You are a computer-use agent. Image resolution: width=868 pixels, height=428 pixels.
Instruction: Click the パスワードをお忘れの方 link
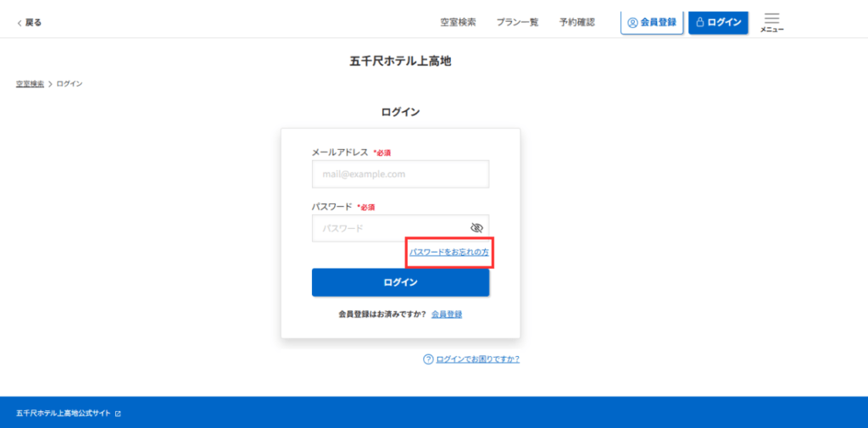tap(448, 253)
